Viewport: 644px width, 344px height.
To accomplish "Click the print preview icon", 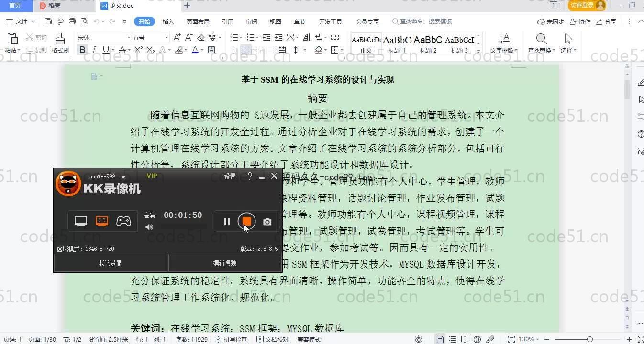I will pyautogui.click(x=84, y=21).
